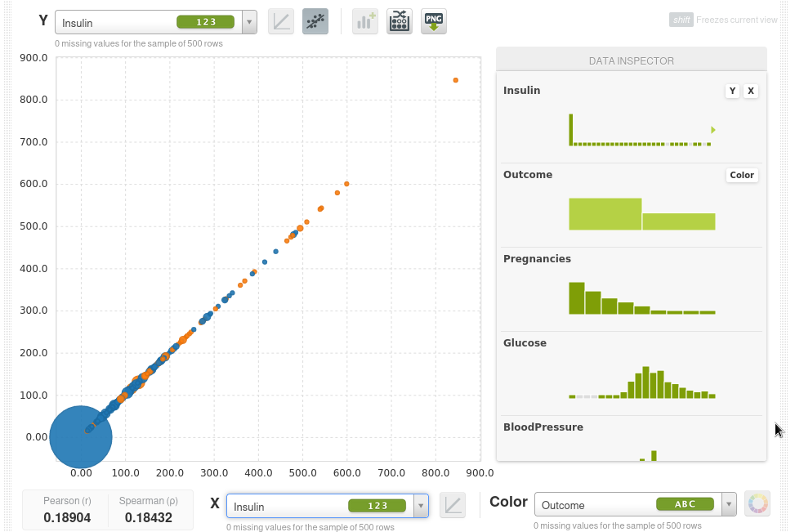Click the Data Inspector tab header
The image size is (795, 532).
tap(631, 60)
